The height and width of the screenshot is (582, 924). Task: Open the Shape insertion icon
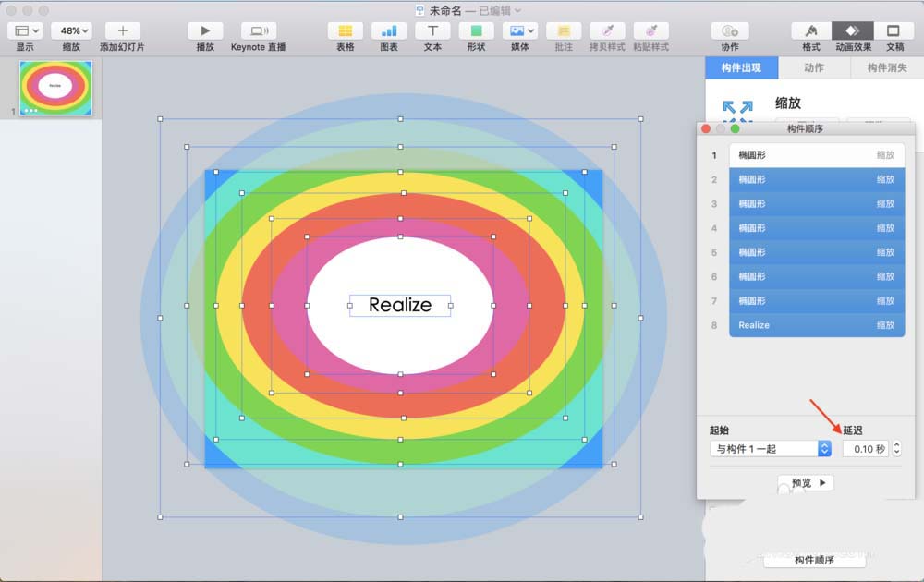coord(476,31)
